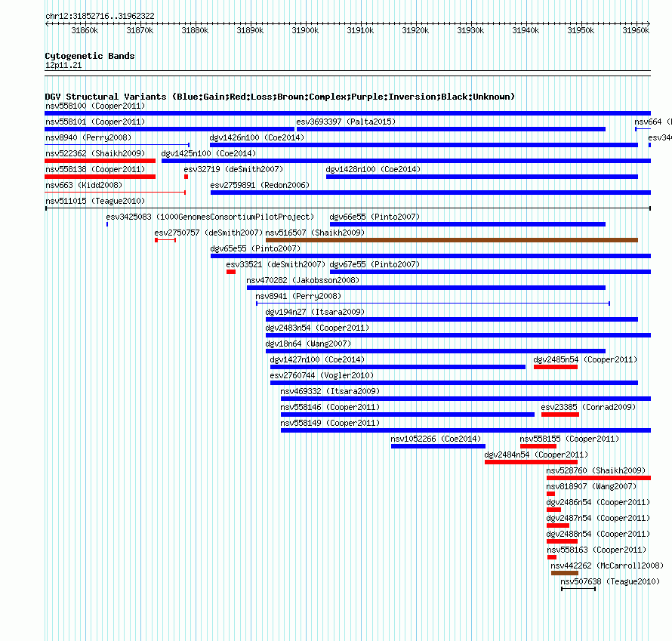672x641 pixels.
Task: Click the Cytogenetic Bands track title
Action: pos(90,56)
